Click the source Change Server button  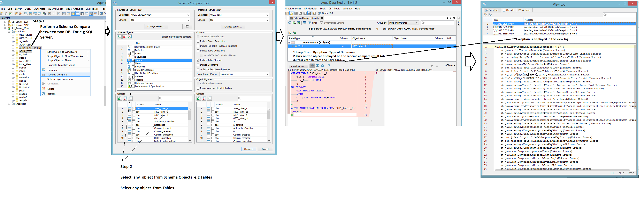pos(156,26)
